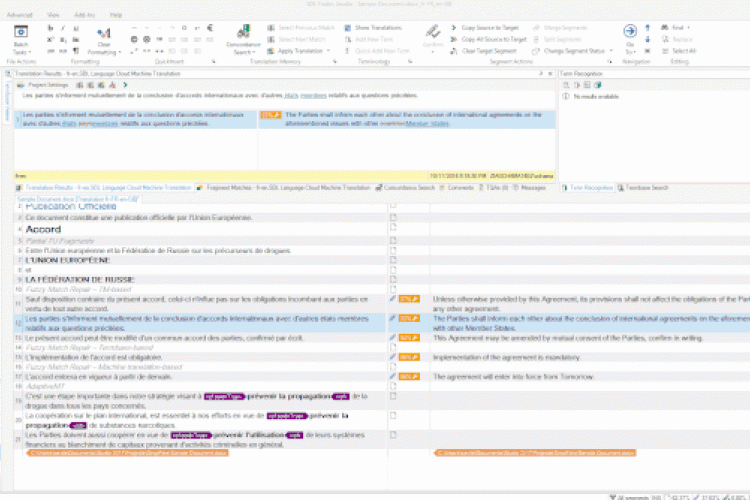Click Copy All Source to Target

coord(488,40)
